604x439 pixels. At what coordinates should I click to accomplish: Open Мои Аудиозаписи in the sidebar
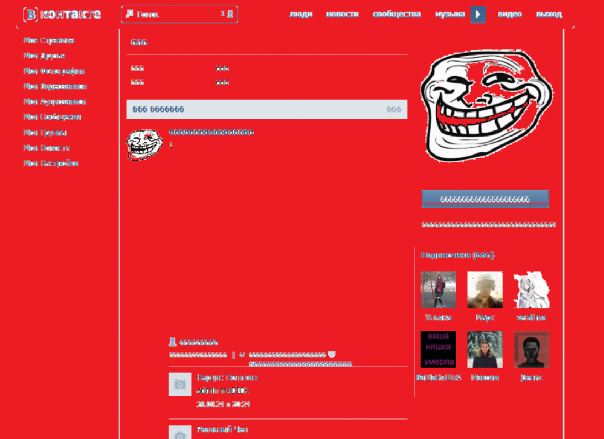[55, 102]
